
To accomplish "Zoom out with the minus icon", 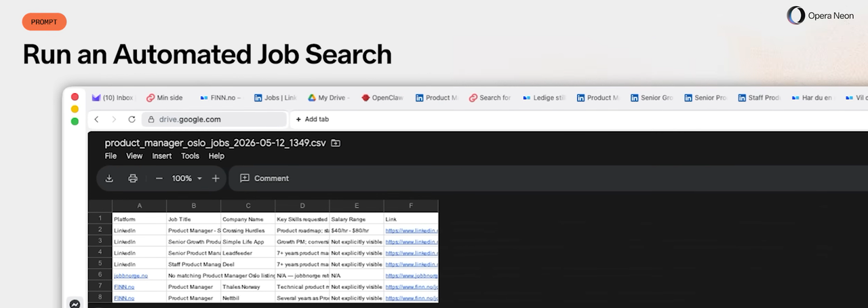I will point(159,178).
